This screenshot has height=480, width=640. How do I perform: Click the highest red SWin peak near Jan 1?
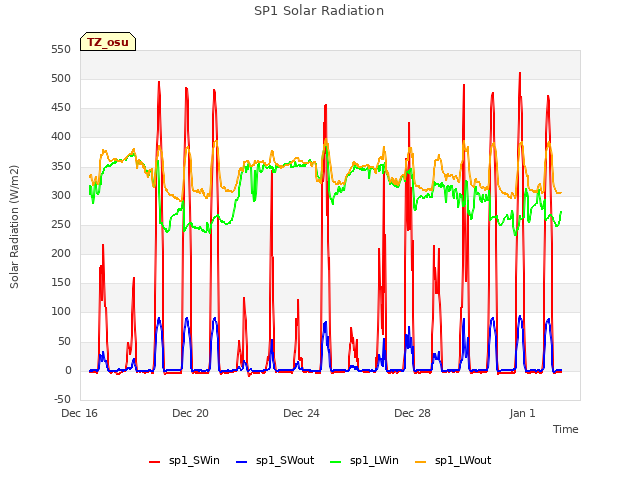pyautogui.click(x=520, y=73)
